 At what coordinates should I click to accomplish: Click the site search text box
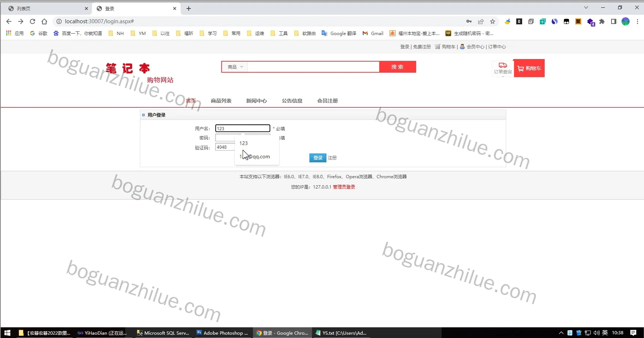(313, 67)
